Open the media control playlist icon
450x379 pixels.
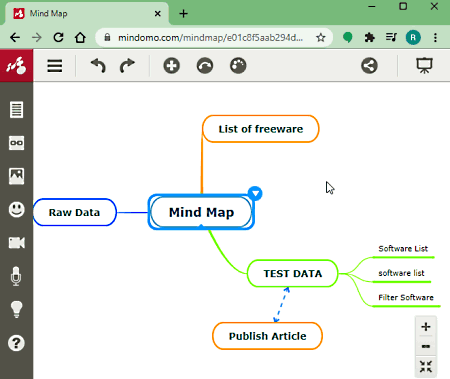[x=391, y=37]
